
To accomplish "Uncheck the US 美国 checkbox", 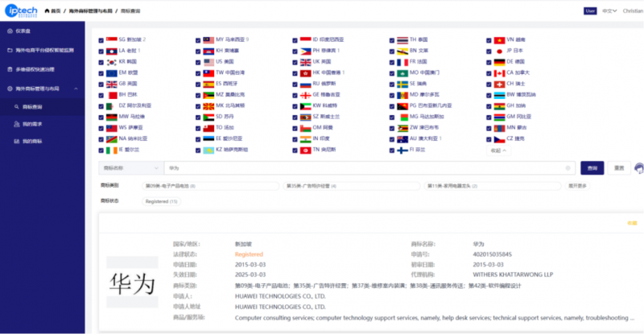I will click(198, 61).
